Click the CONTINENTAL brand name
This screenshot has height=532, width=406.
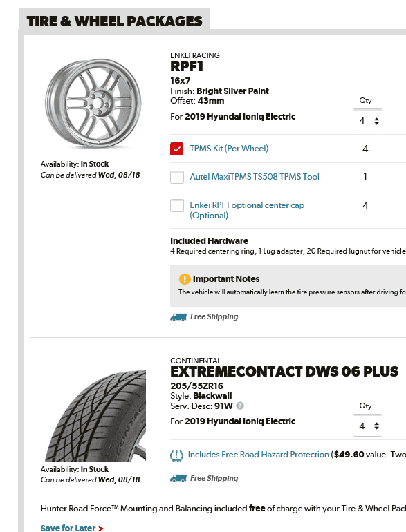195,361
